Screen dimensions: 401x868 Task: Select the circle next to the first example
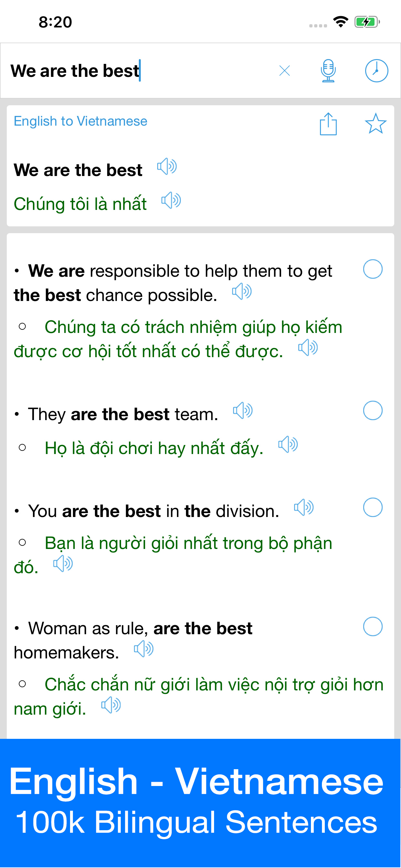tap(372, 269)
